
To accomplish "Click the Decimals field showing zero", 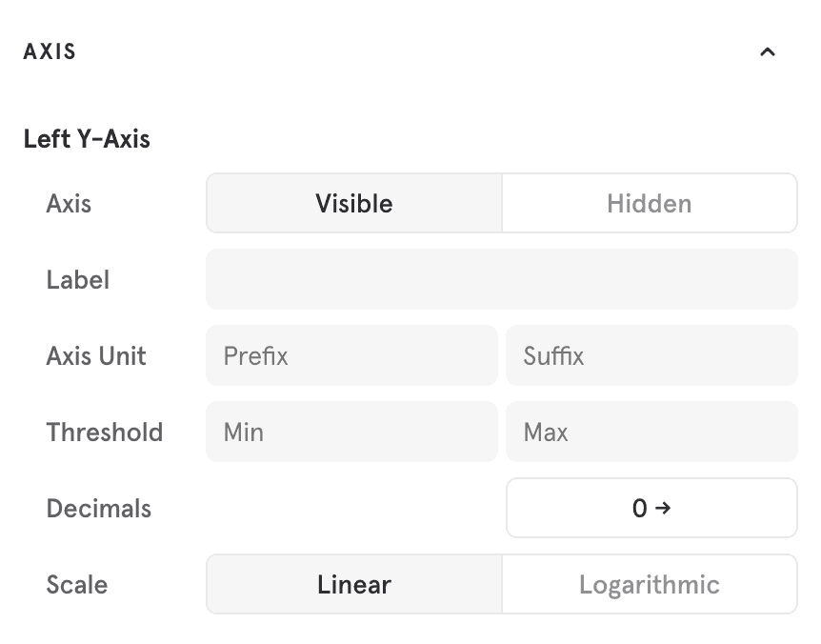I will (651, 508).
